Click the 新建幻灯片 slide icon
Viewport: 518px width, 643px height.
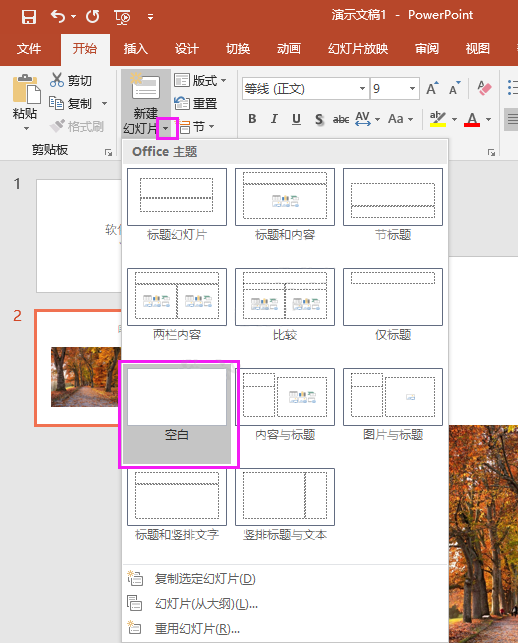click(145, 87)
